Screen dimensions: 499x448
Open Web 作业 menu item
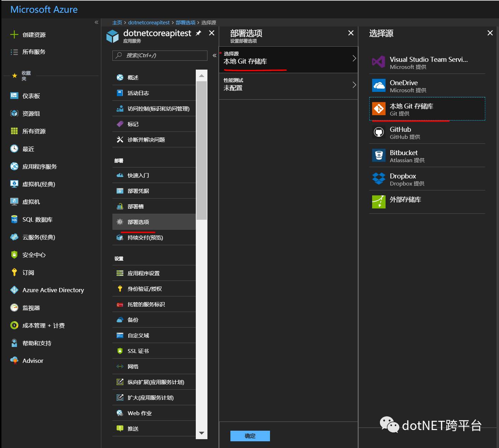(x=154, y=413)
